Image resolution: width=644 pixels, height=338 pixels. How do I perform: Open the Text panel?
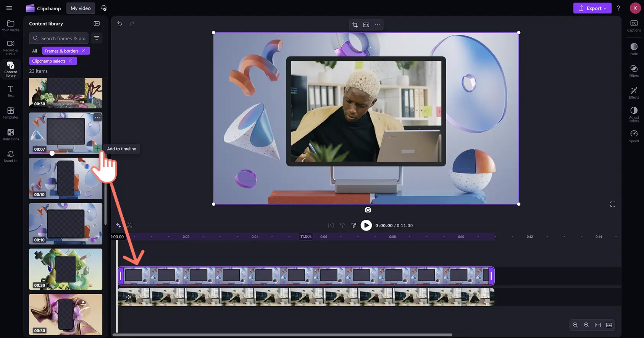click(11, 91)
